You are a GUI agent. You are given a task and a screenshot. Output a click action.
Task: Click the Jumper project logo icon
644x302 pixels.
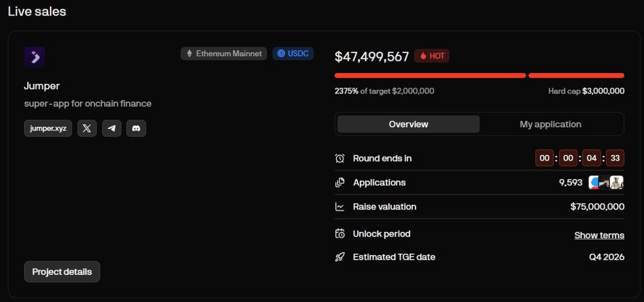(x=35, y=57)
